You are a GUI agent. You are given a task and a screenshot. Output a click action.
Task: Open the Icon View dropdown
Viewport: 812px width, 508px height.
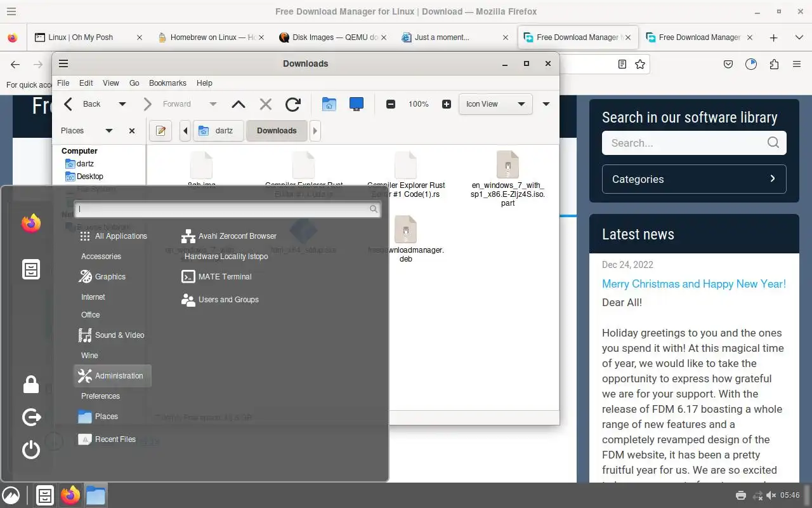coord(495,104)
